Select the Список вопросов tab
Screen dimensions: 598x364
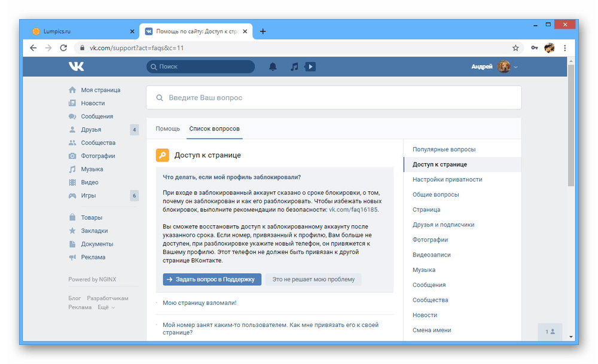click(x=214, y=129)
